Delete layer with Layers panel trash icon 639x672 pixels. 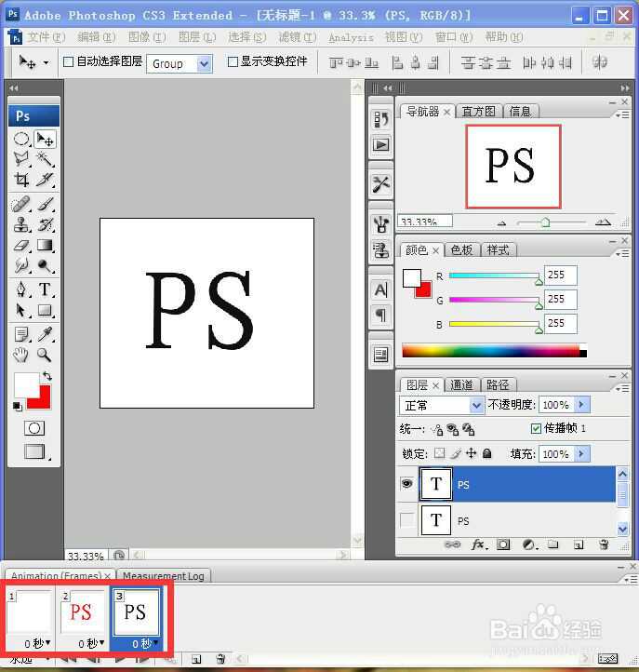click(x=604, y=544)
